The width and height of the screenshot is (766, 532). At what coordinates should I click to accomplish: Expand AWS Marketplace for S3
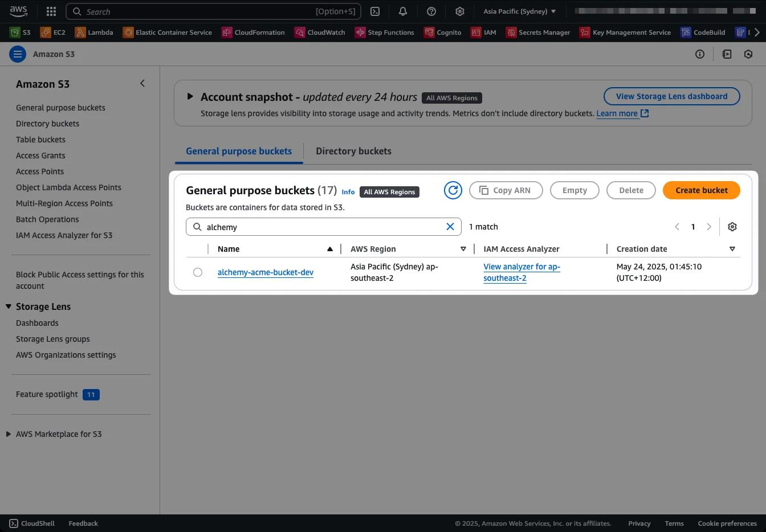(x=9, y=434)
